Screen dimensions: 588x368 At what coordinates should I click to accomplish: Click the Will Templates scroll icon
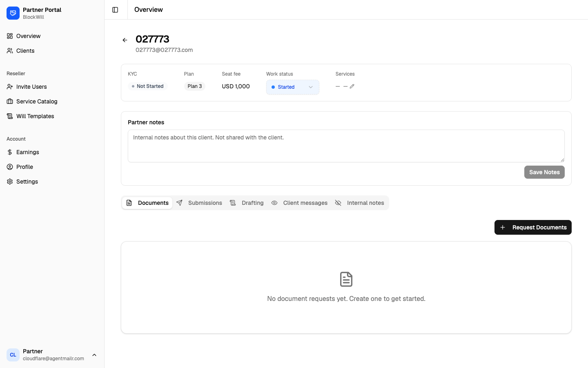point(10,116)
